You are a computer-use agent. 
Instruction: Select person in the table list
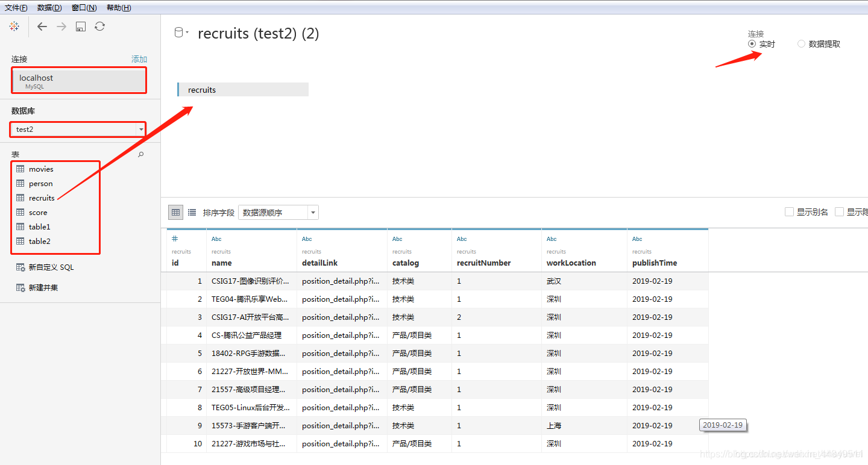[40, 184]
